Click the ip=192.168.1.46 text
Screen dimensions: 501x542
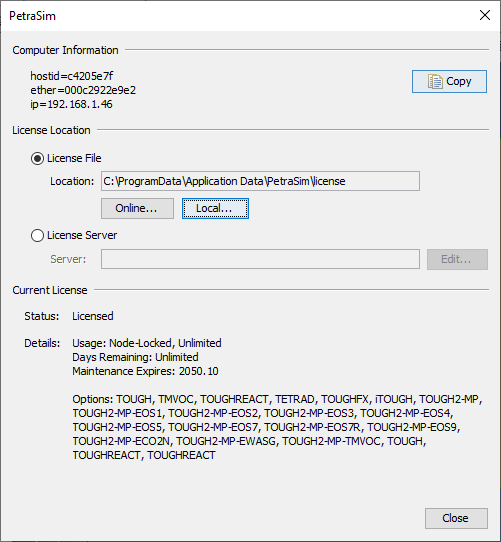tap(71, 104)
